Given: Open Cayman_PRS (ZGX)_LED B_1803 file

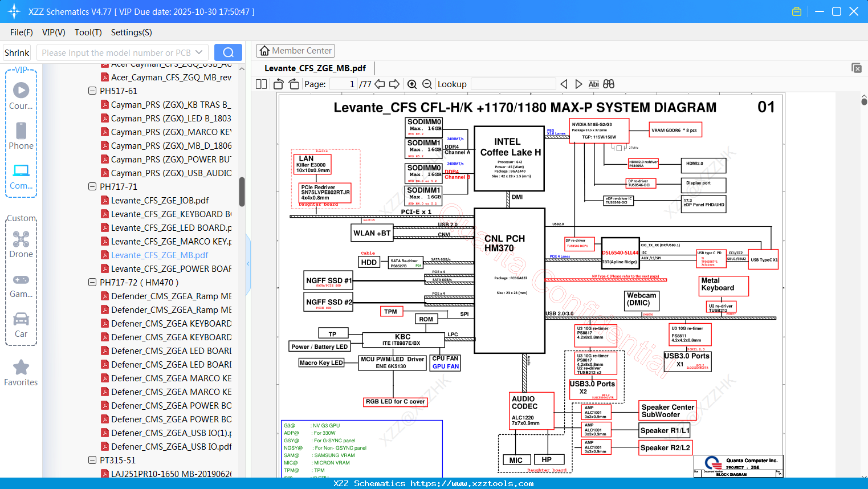Looking at the screenshot, I should (171, 118).
